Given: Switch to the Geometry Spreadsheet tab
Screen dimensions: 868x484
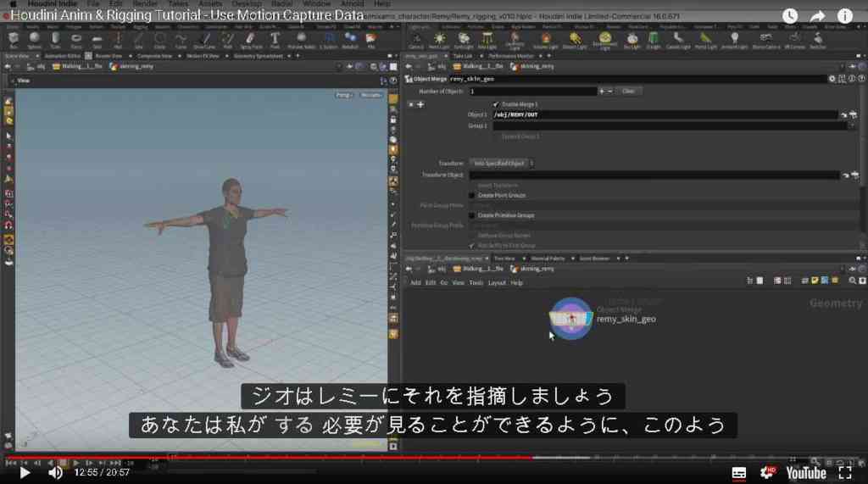Looking at the screenshot, I should (x=258, y=56).
